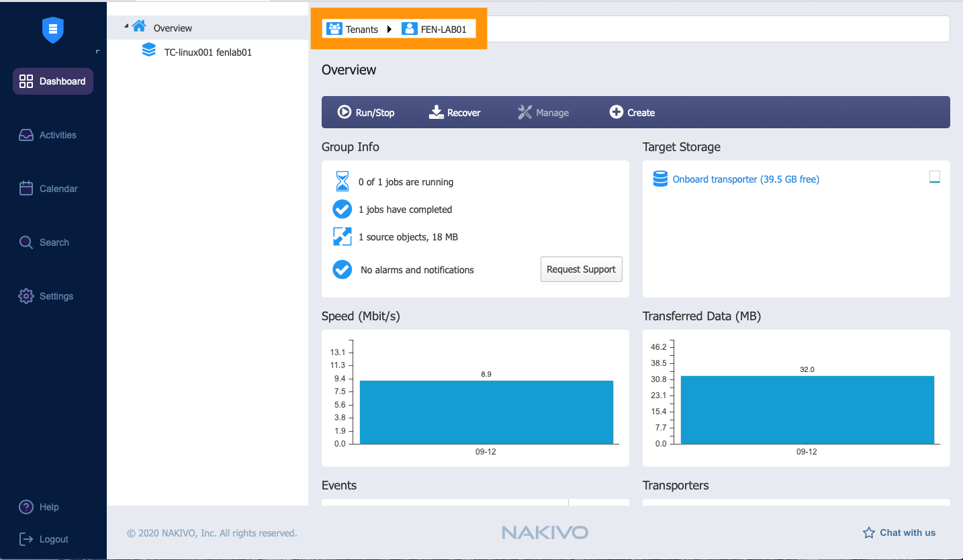Click the Run/Stop play icon

tap(345, 112)
